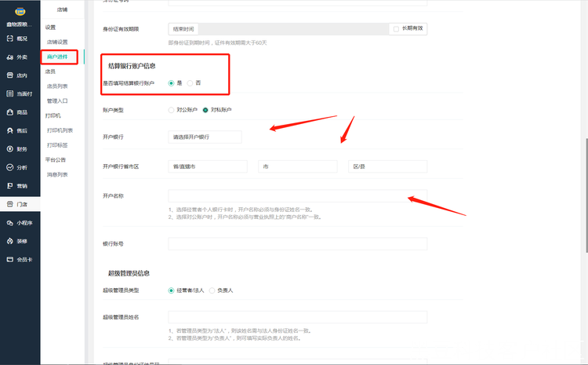Choose 对私账户 account type
This screenshot has height=365, width=588.
click(x=205, y=110)
